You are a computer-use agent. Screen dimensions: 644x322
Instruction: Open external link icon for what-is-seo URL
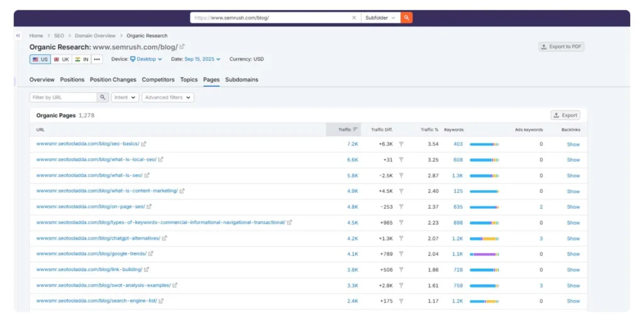[x=147, y=175]
